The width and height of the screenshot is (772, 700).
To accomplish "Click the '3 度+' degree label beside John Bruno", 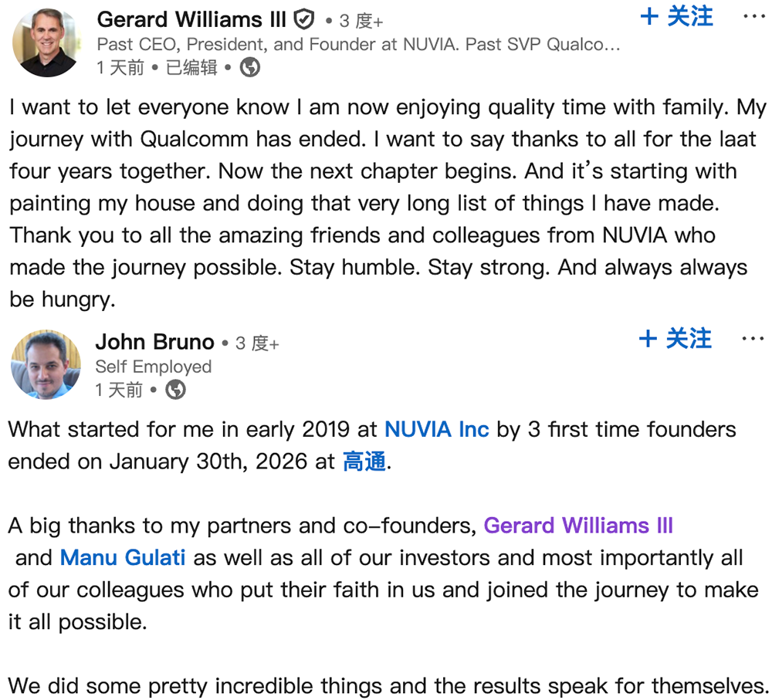I will tap(256, 343).
